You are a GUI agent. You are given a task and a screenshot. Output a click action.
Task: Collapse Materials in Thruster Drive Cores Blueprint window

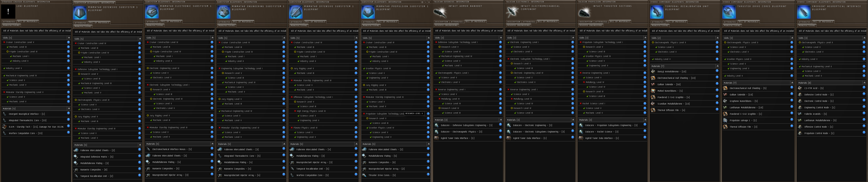click(x=792, y=83)
